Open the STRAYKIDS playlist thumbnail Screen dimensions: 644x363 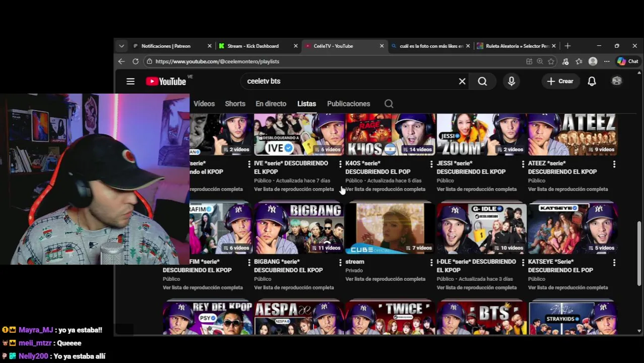click(573, 318)
